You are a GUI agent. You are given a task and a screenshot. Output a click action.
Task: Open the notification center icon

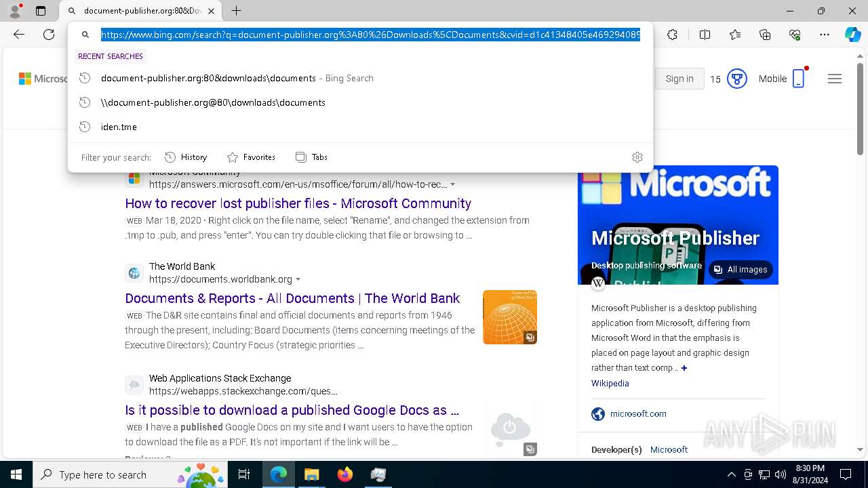846,474
